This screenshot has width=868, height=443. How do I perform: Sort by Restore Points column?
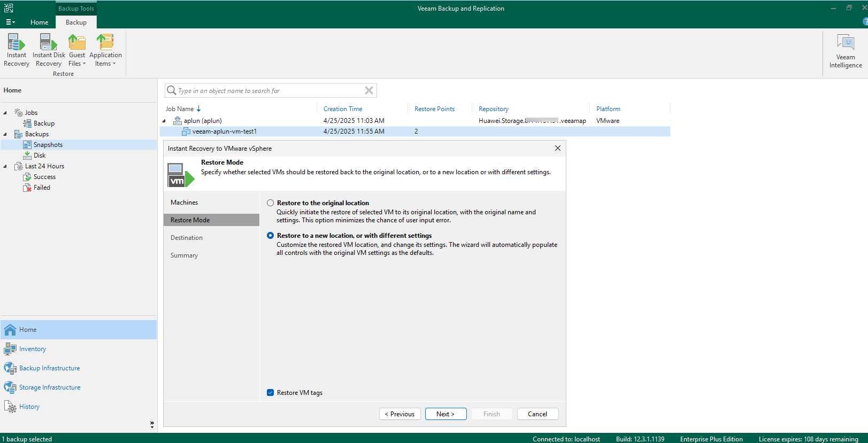434,109
